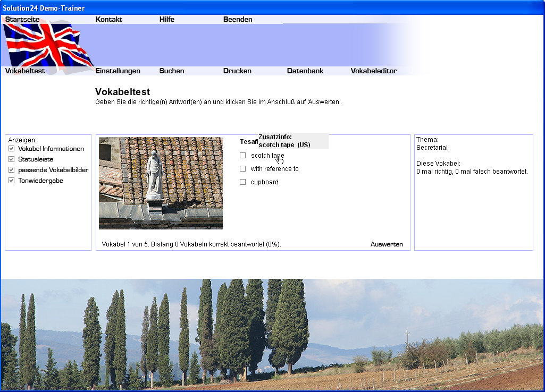Tick the 'cupboard' answer checkbox
The image size is (545, 392).
click(x=243, y=182)
